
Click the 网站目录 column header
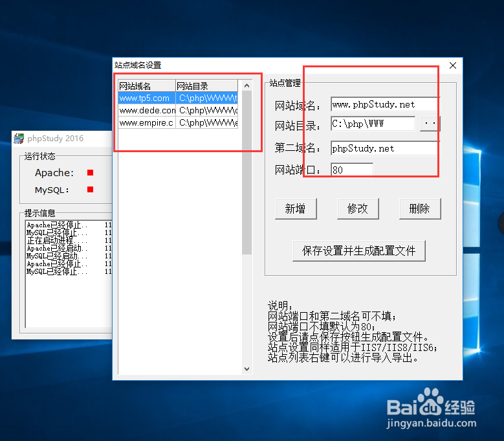click(207, 86)
